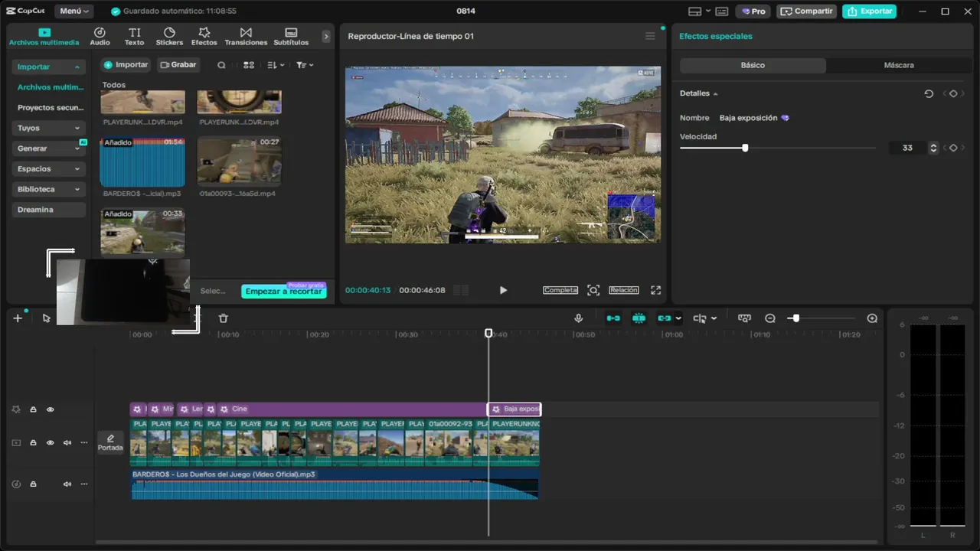
Task: Open the media filter dropdown
Action: coord(305,65)
